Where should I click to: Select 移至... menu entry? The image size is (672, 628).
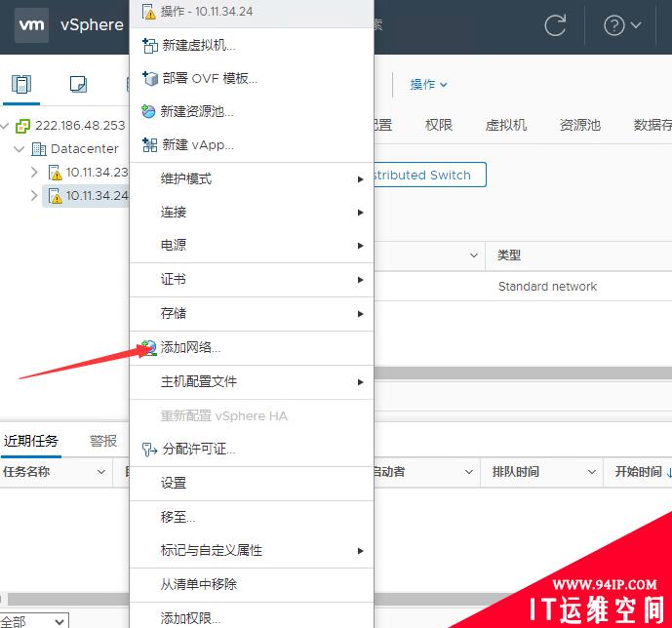click(x=252, y=517)
